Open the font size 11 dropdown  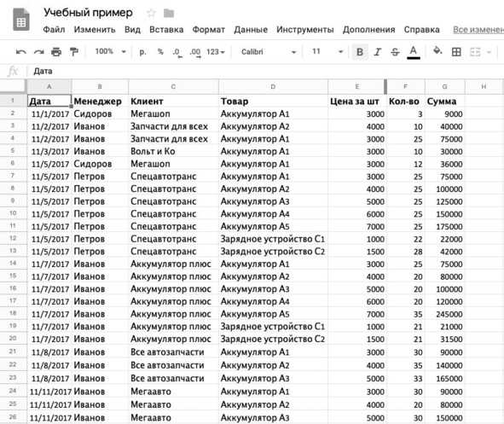pos(327,51)
